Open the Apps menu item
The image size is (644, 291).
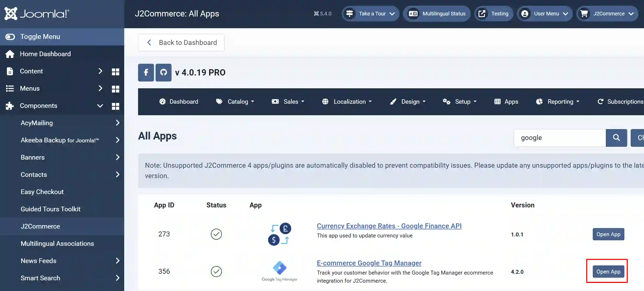coord(506,102)
